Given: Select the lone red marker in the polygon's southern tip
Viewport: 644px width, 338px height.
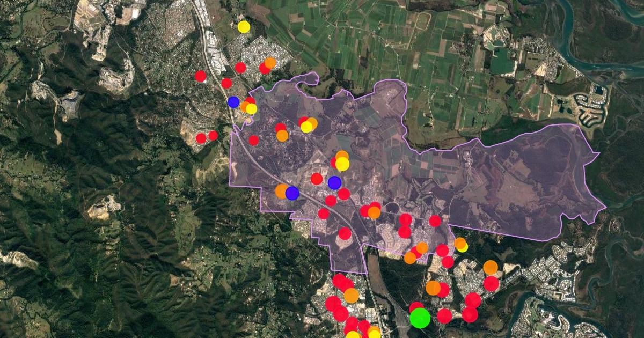Looking at the screenshot, I should [345, 233].
